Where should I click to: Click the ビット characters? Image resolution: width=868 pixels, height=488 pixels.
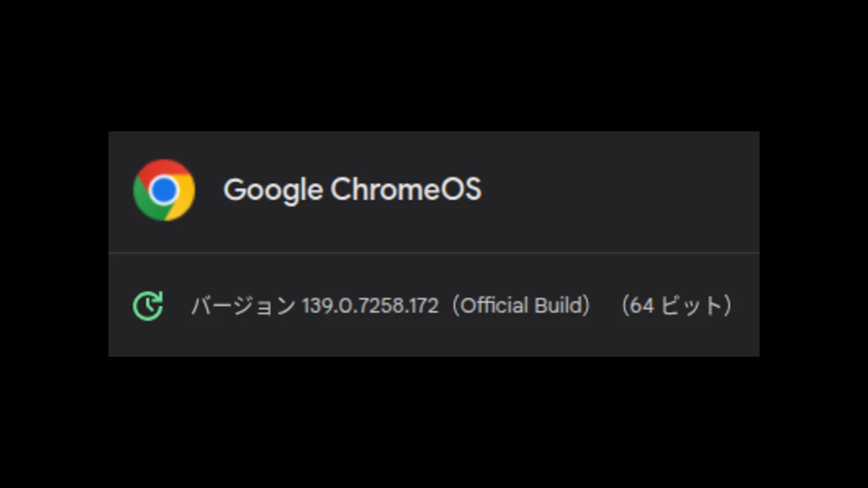692,306
